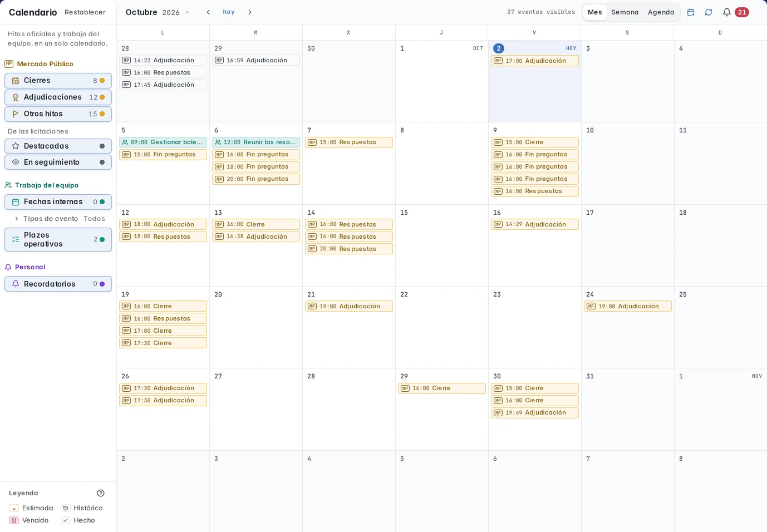The height and width of the screenshot is (532, 767).
Task: Switch to Semana view
Action: pyautogui.click(x=625, y=12)
